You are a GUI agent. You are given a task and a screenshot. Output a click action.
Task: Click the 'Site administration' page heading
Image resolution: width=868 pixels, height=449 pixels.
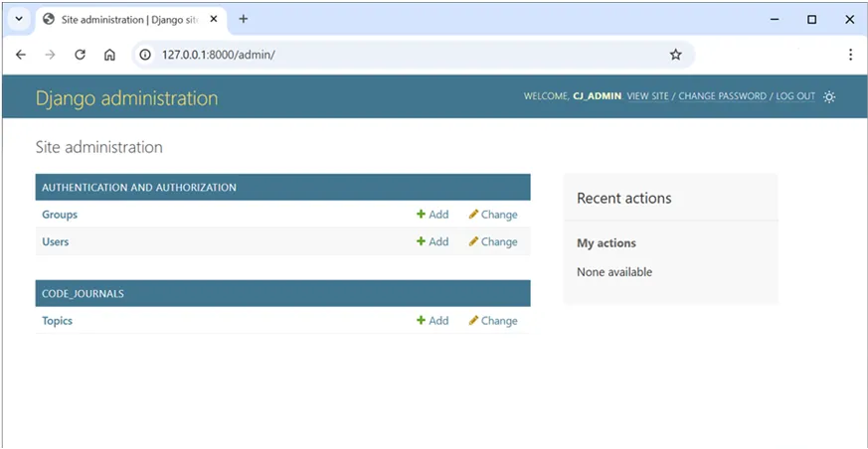[99, 147]
